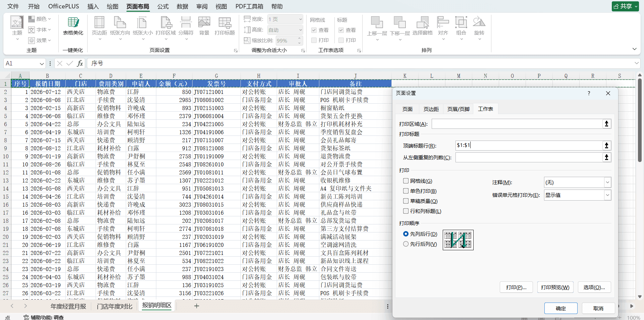Click the dialog help question mark
Image resolution: width=644 pixels, height=320 pixels.
[589, 93]
